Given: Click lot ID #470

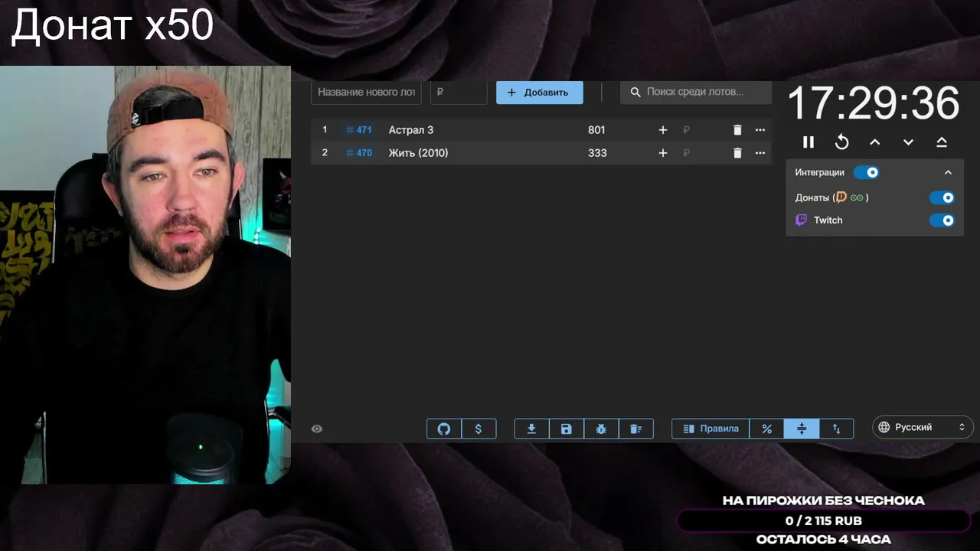Looking at the screenshot, I should pos(359,153).
